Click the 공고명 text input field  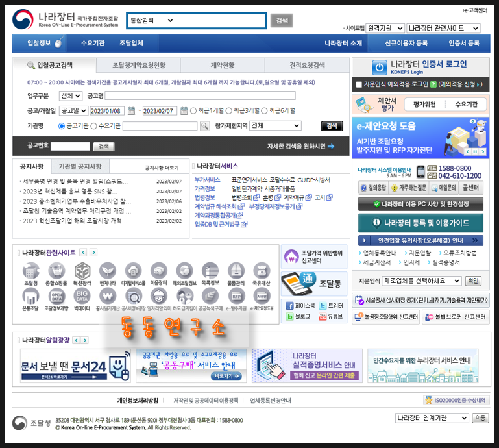(x=200, y=96)
